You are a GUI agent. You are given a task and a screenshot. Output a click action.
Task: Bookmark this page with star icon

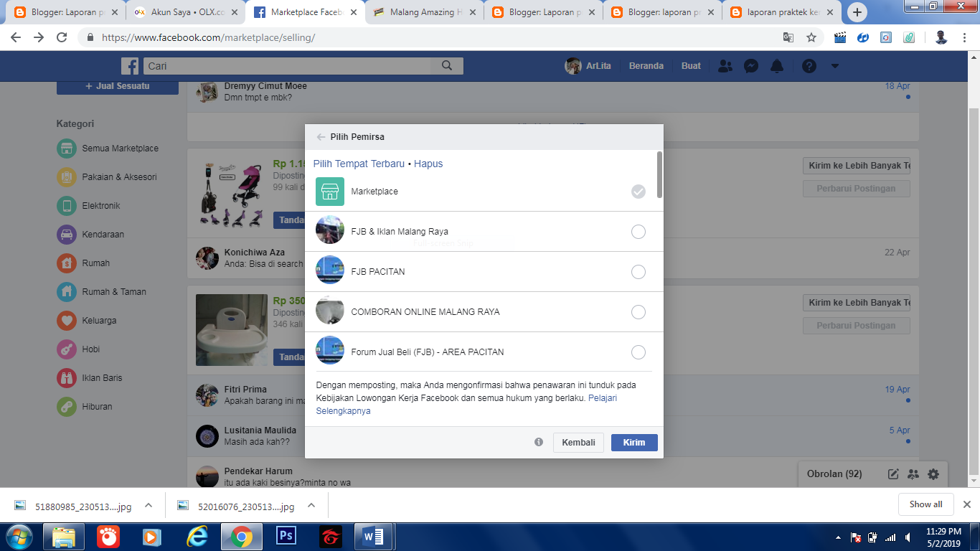[811, 37]
